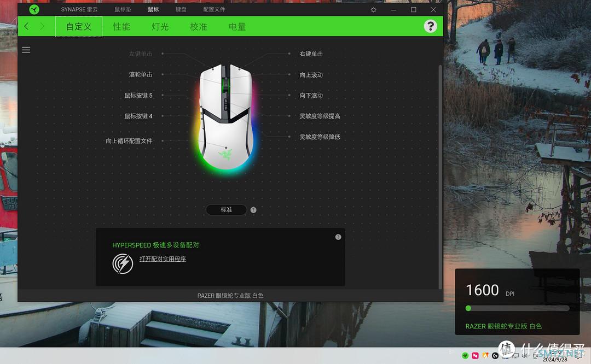The image size is (591, 364).
Task: Switch to SYNAPSE 雷云 tab
Action: coord(79,9)
